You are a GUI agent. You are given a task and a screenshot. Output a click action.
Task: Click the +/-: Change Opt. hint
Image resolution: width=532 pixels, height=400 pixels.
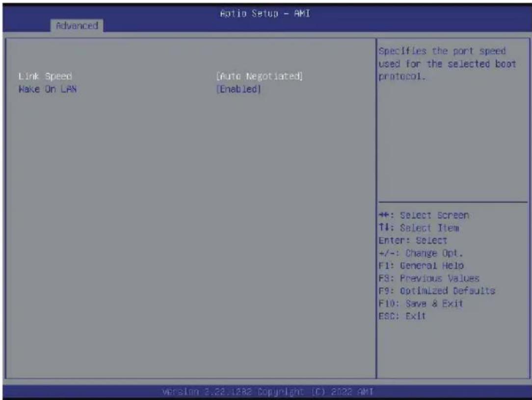[x=421, y=253]
